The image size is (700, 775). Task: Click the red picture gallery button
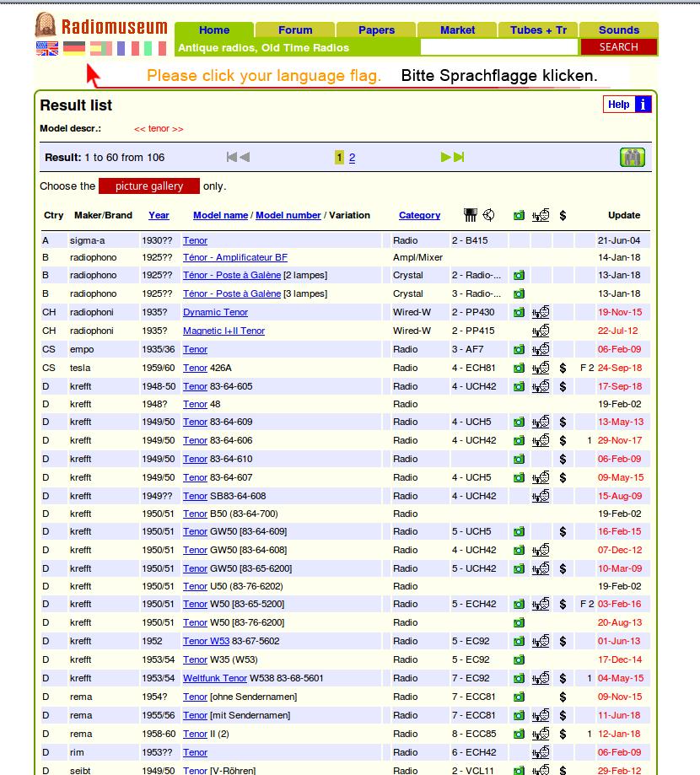(x=149, y=186)
